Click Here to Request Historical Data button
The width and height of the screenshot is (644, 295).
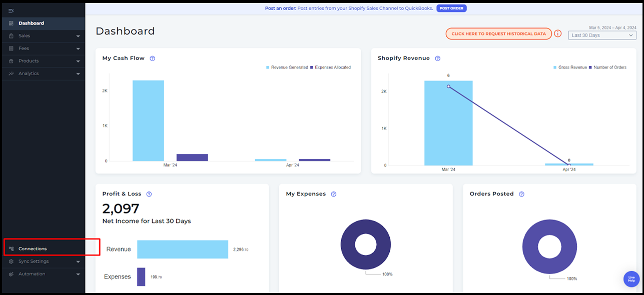[498, 34]
